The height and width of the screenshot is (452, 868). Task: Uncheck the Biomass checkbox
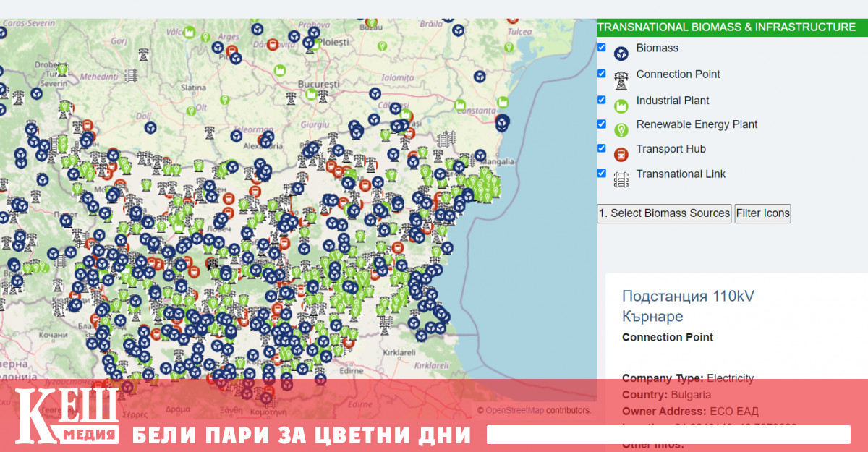(601, 47)
